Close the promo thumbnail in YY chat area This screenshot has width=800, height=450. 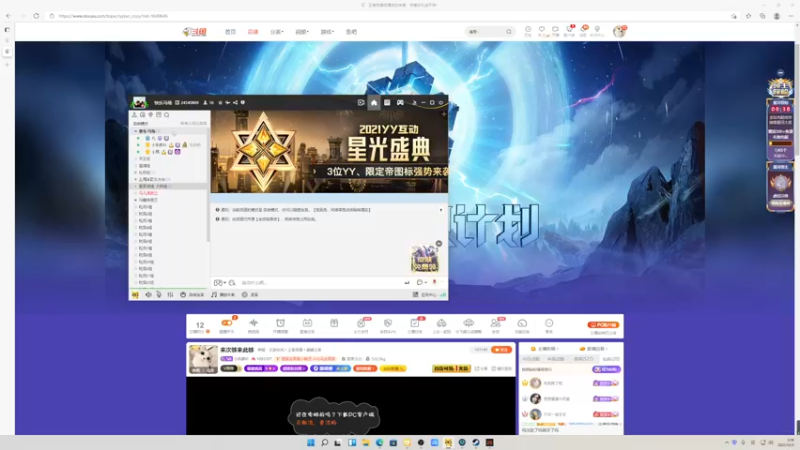click(438, 244)
